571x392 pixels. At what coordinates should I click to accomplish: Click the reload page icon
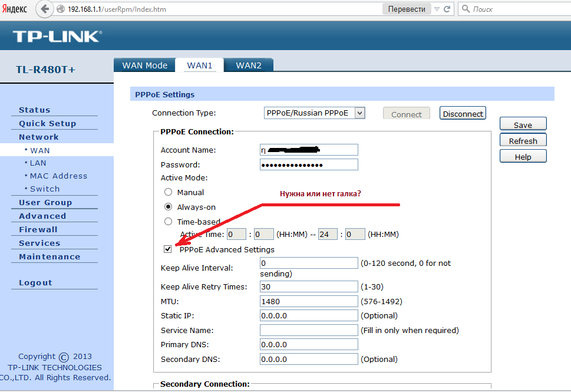click(447, 9)
